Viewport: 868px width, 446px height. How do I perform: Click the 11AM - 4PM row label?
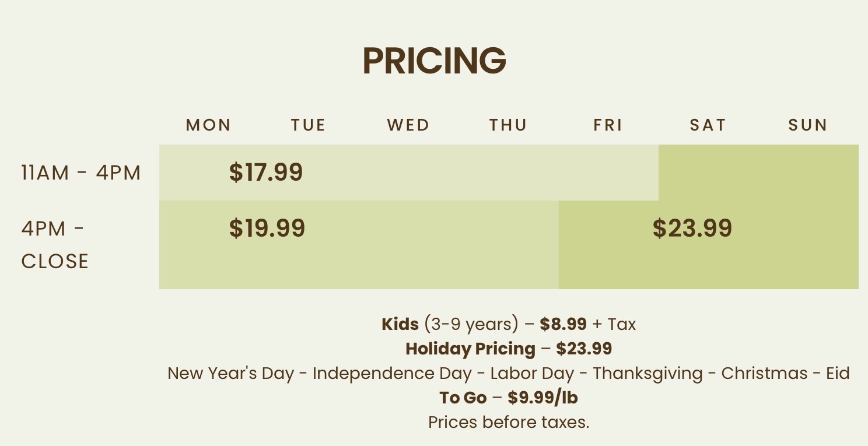click(81, 173)
